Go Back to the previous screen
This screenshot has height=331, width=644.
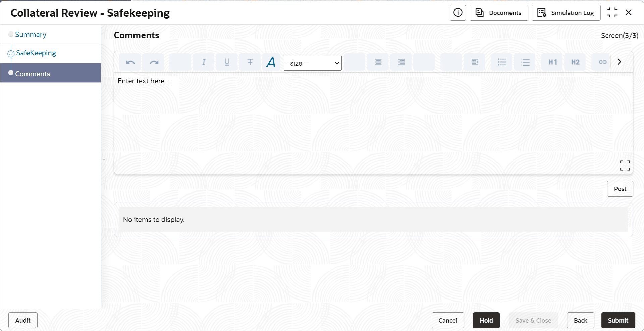[x=580, y=320]
